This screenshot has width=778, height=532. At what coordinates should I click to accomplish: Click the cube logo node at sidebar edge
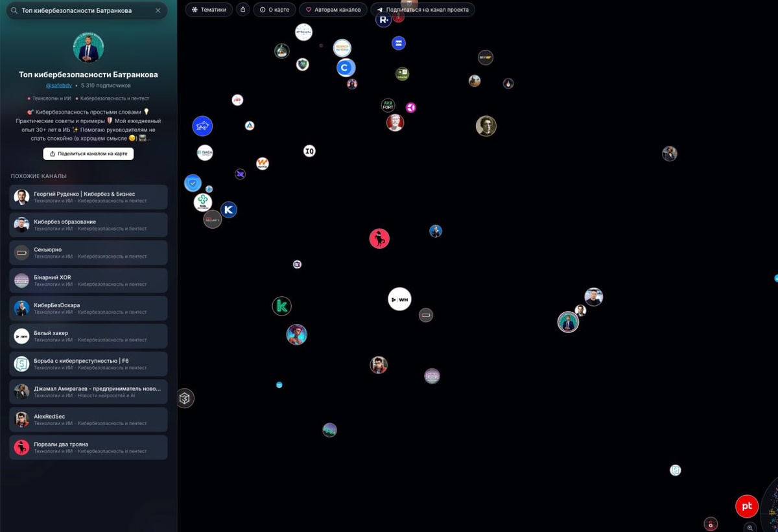pos(185,399)
